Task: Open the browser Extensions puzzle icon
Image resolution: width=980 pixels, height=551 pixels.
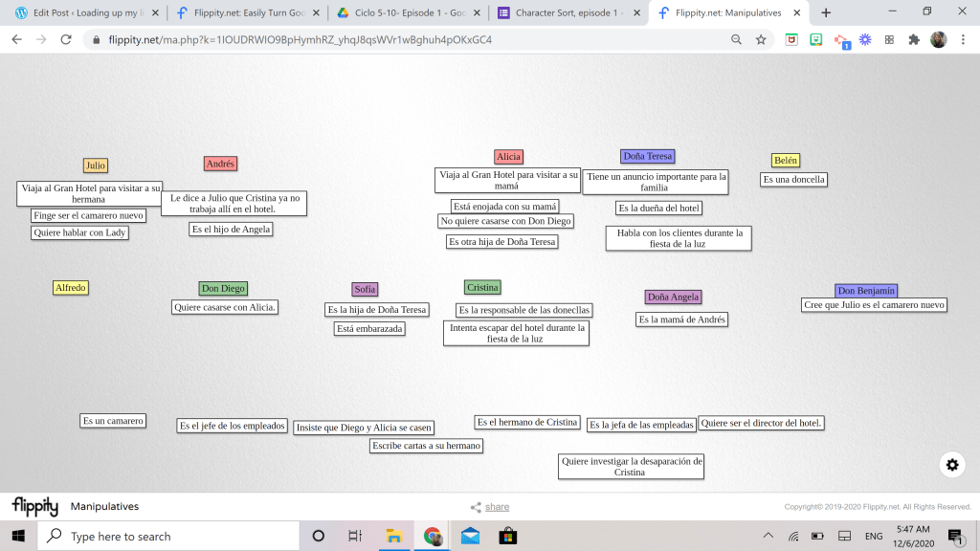Action: click(x=913, y=40)
